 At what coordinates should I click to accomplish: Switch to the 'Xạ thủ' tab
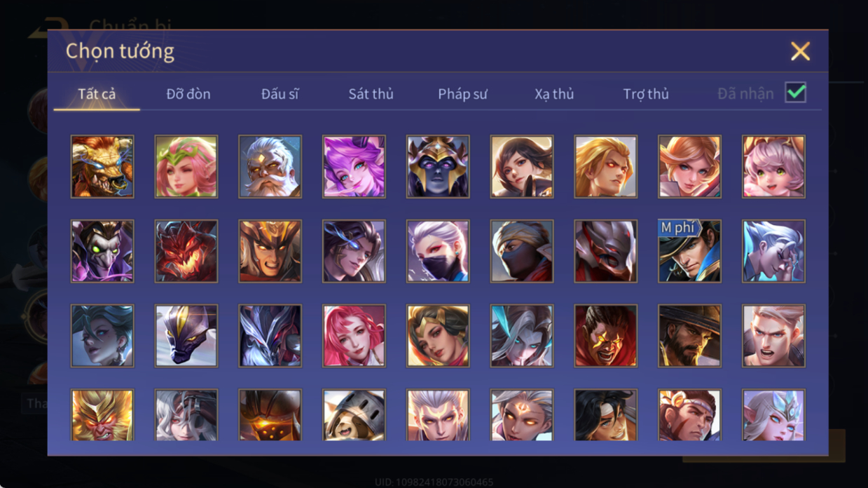pos(554,93)
